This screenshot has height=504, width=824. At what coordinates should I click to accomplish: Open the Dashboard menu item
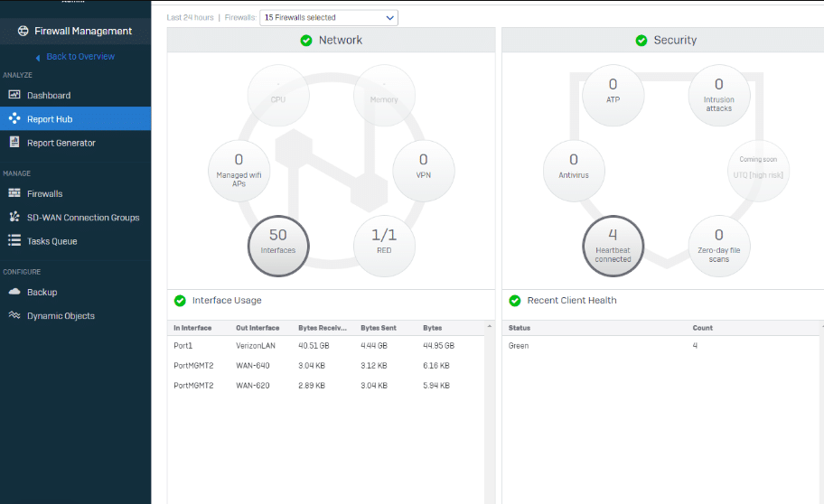tap(76, 95)
